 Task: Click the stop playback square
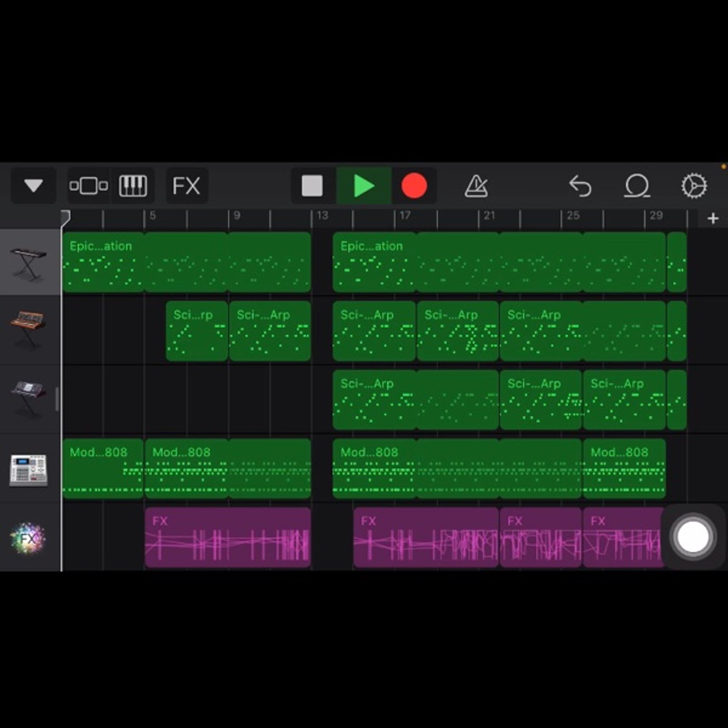(x=312, y=186)
